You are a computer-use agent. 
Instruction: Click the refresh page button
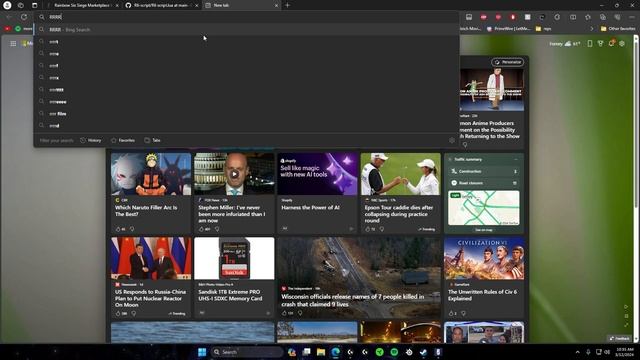(x=24, y=17)
